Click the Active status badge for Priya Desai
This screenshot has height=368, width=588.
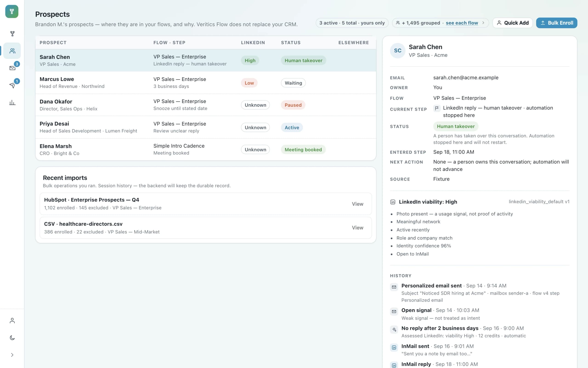point(291,127)
